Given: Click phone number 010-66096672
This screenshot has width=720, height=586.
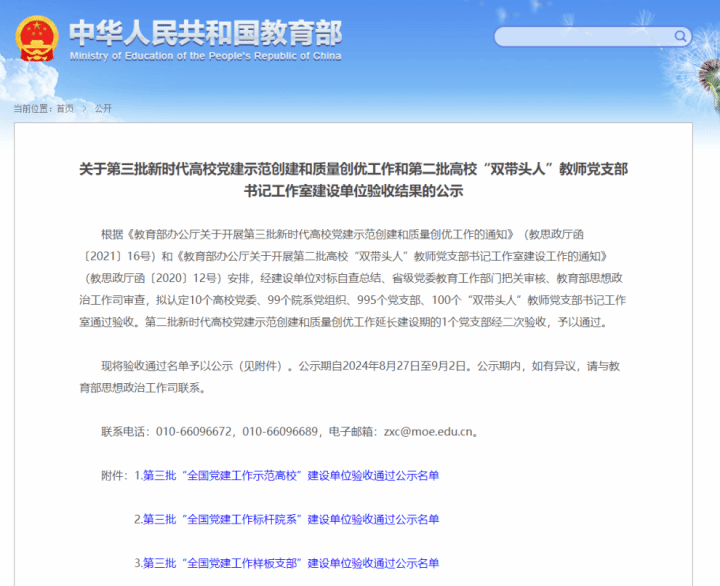Looking at the screenshot, I should pos(194,432).
